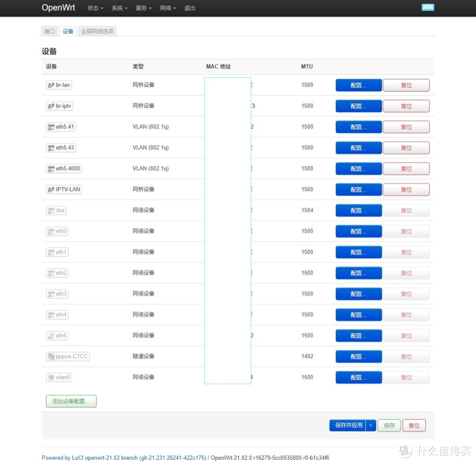This screenshot has width=476, height=463.
Task: Click the eth5.4000 VLAN device badge
Action: pos(64,169)
